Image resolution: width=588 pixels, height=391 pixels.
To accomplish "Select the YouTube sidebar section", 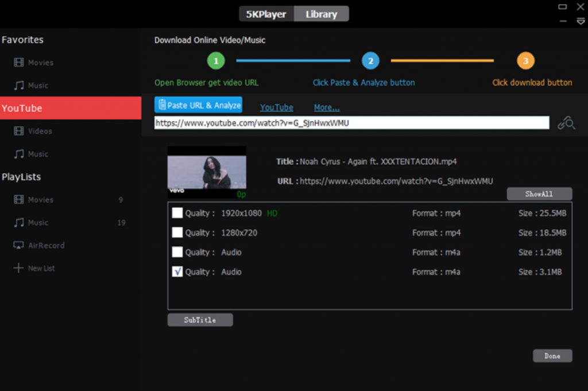I will pos(71,108).
